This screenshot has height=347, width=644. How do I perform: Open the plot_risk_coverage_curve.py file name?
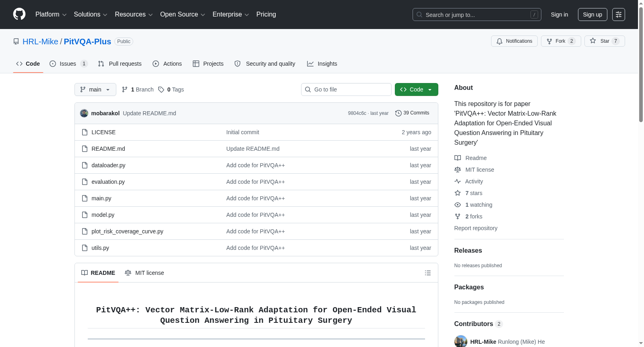click(x=127, y=231)
